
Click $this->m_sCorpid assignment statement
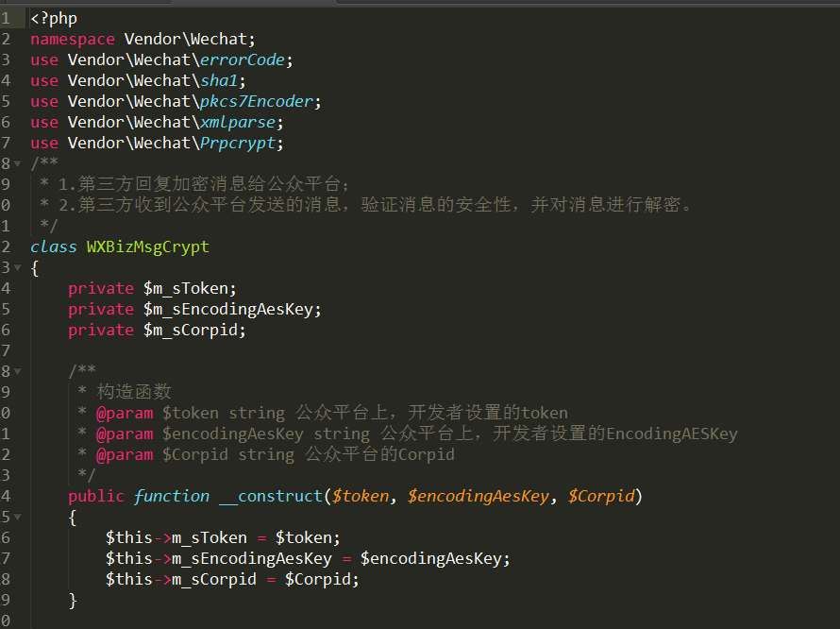click(x=232, y=579)
